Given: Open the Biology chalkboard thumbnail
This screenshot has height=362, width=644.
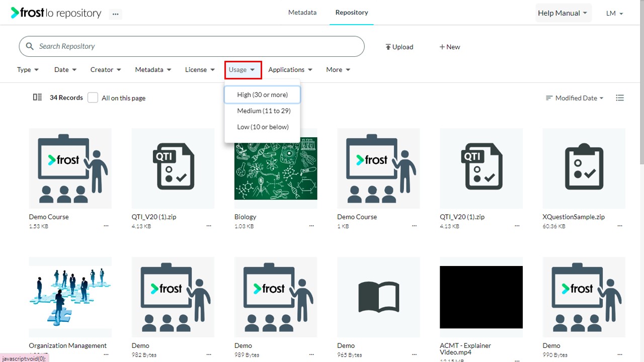Looking at the screenshot, I should [276, 168].
